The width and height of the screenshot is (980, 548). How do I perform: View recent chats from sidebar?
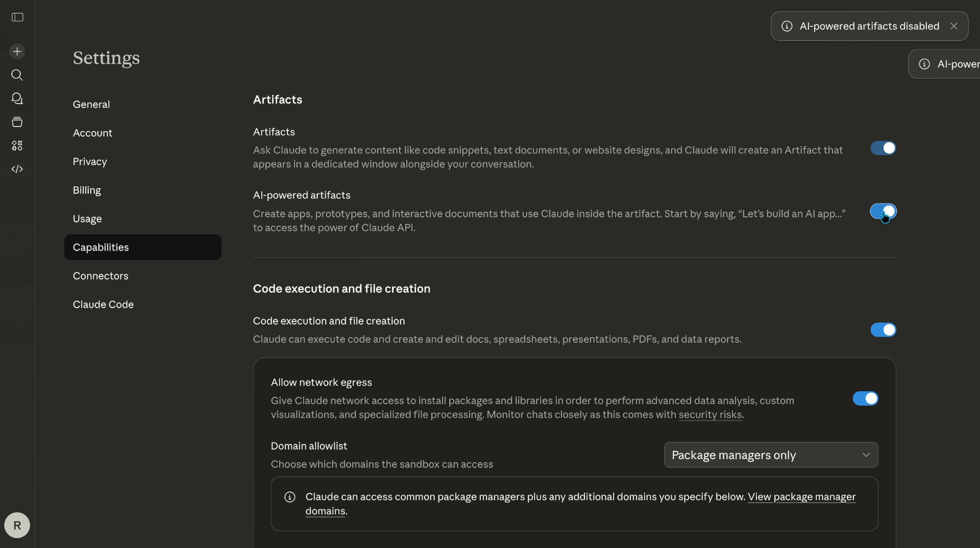[x=17, y=98]
